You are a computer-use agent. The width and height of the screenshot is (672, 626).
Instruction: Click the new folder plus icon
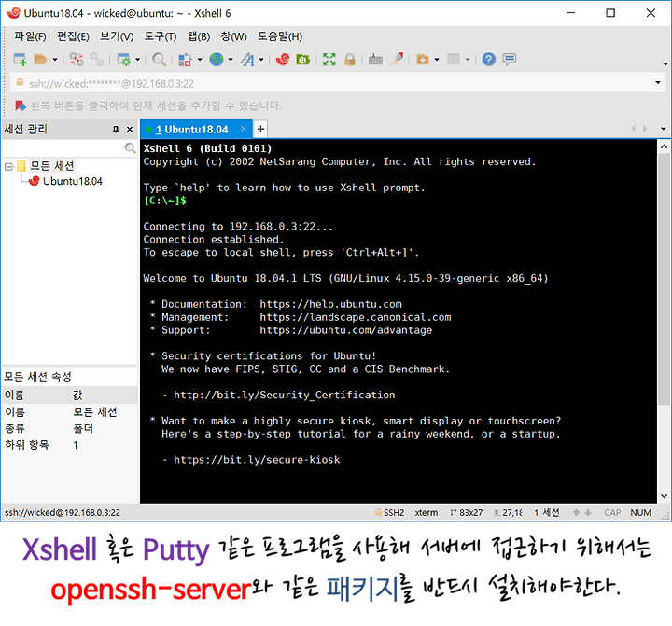click(423, 60)
